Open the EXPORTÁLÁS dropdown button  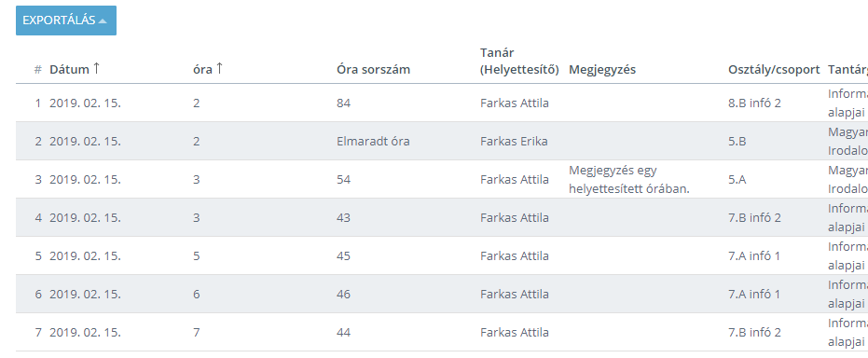(x=66, y=21)
